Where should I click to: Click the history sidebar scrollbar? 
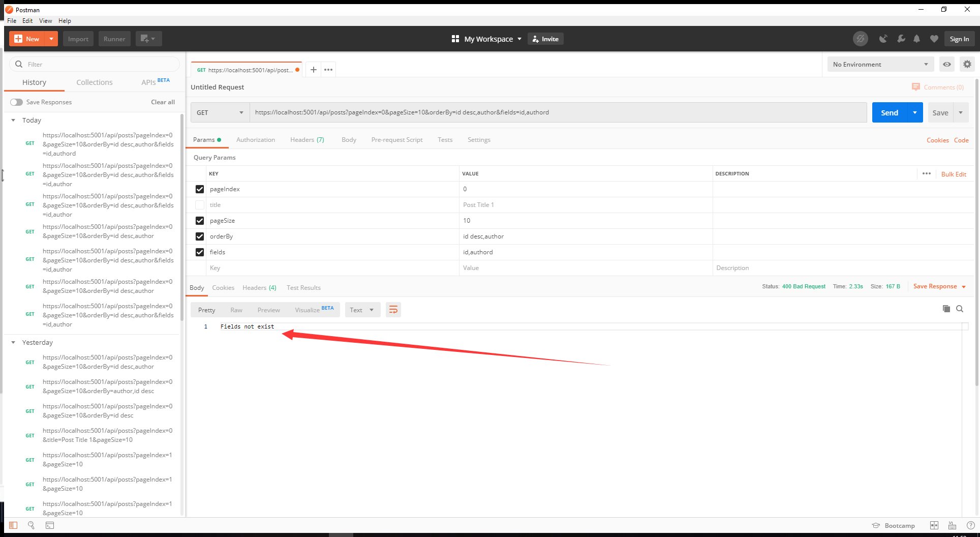(182, 217)
